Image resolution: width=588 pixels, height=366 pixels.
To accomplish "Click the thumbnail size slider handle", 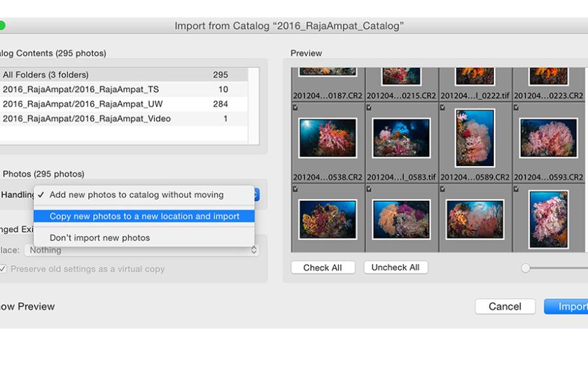I will click(x=525, y=268).
